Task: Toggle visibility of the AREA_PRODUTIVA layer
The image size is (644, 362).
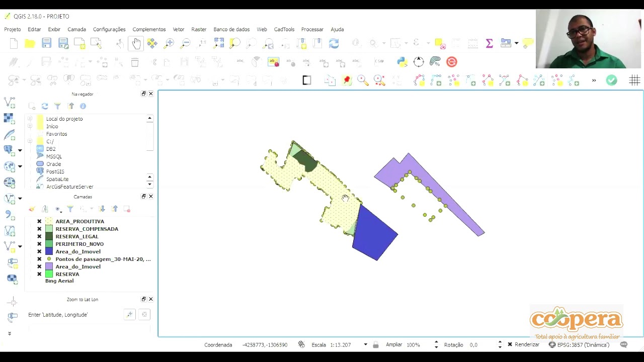Action: click(x=39, y=221)
